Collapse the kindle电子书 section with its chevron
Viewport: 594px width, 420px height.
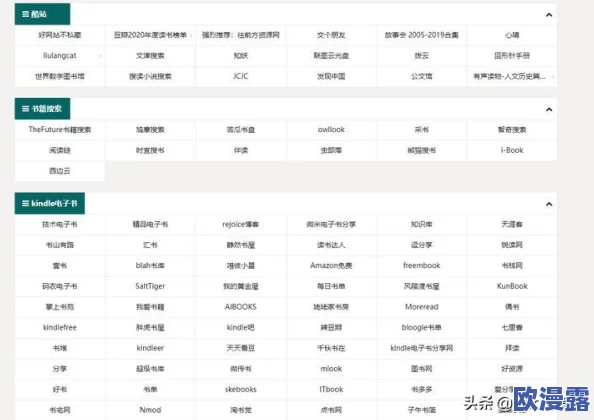(549, 204)
